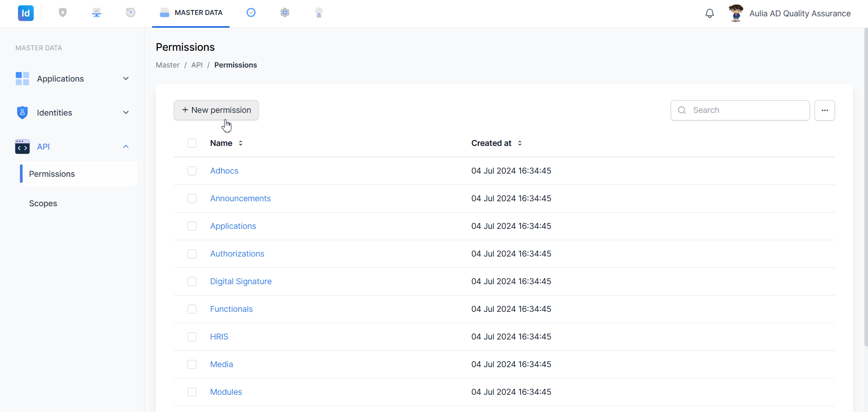Open the Digital Signature permission link
The width and height of the screenshot is (868, 412).
(x=241, y=281)
